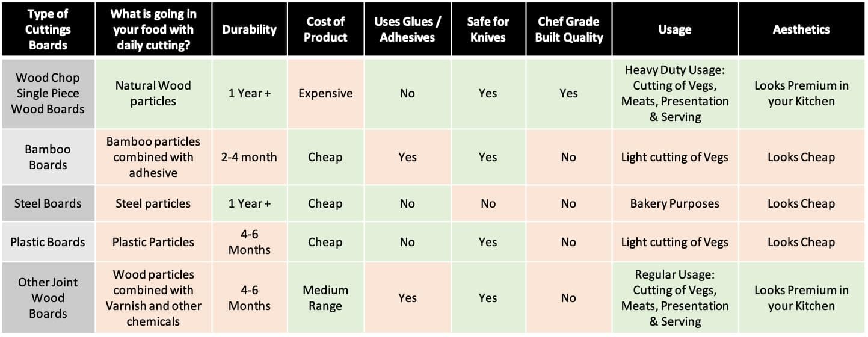Click the 'Steel Boards' row label
The image size is (868, 337).
click(48, 203)
